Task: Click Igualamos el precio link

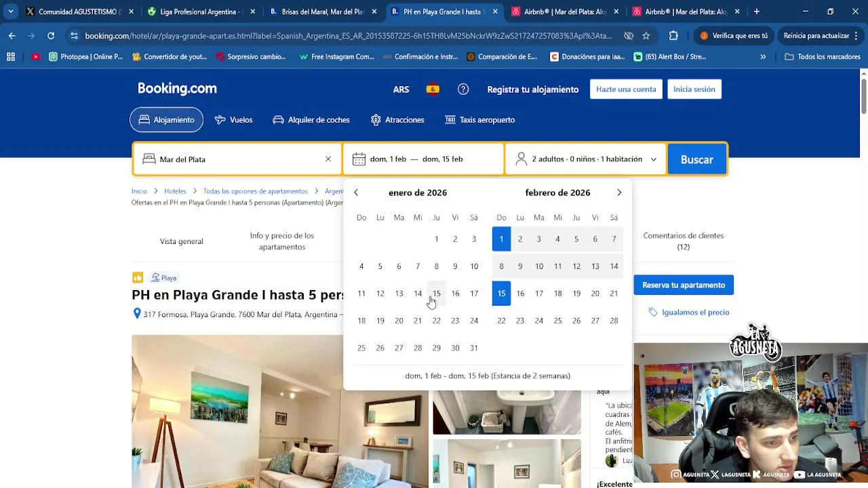Action: click(689, 312)
